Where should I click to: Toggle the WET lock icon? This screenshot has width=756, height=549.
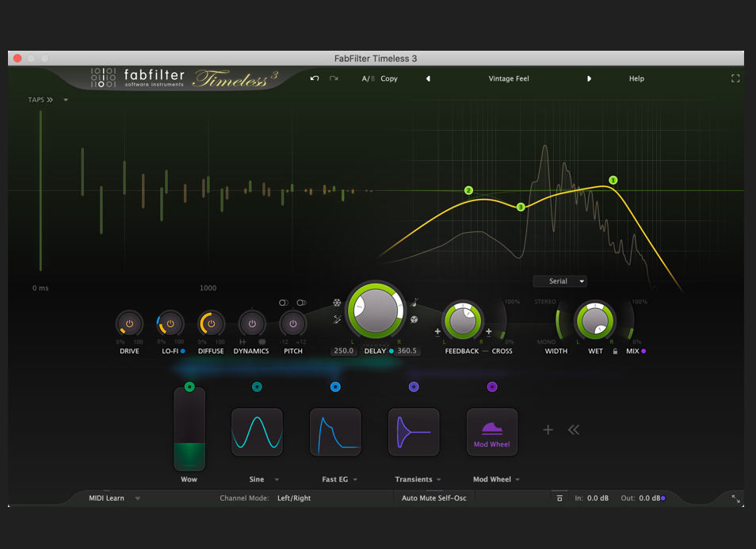(x=615, y=352)
